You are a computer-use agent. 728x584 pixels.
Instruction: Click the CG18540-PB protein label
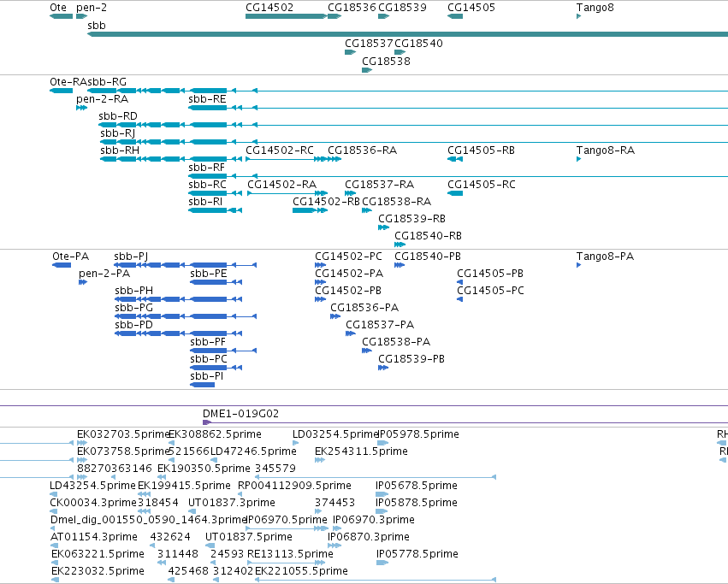click(428, 257)
